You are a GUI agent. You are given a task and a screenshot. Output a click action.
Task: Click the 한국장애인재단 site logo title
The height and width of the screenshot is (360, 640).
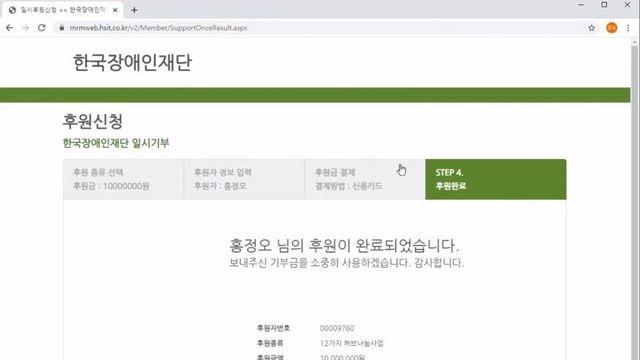point(132,62)
